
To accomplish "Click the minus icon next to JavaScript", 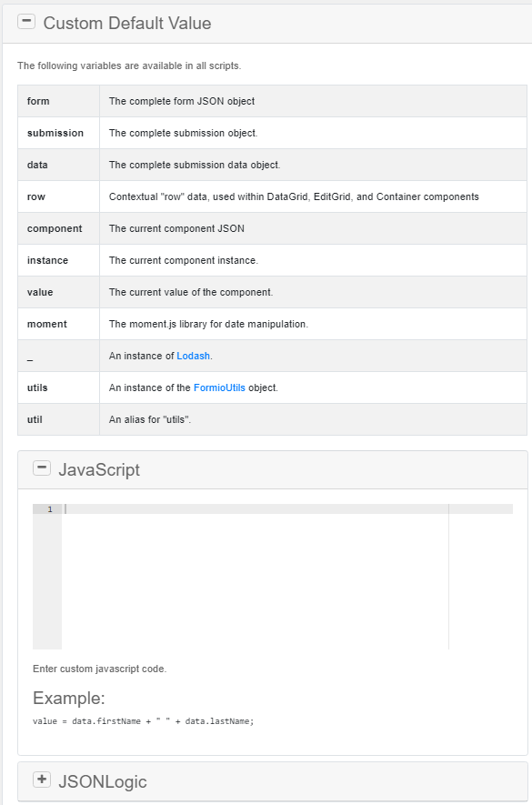I will (42, 468).
